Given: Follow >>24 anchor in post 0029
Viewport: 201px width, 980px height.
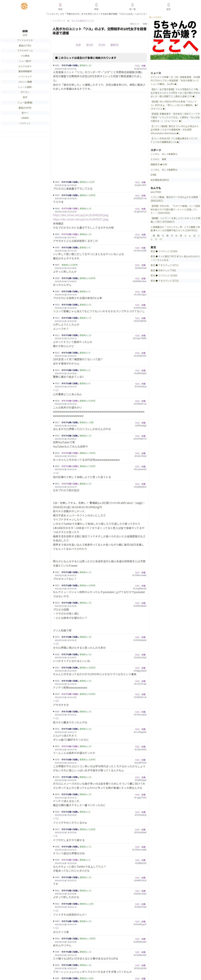Looking at the screenshot, I should click(x=56, y=701).
